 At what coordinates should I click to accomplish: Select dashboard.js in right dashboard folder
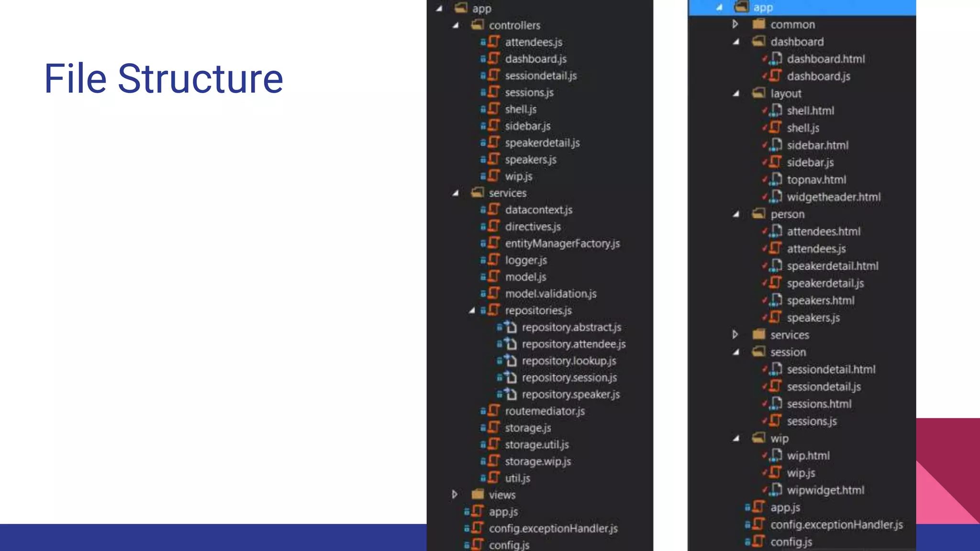pos(818,76)
